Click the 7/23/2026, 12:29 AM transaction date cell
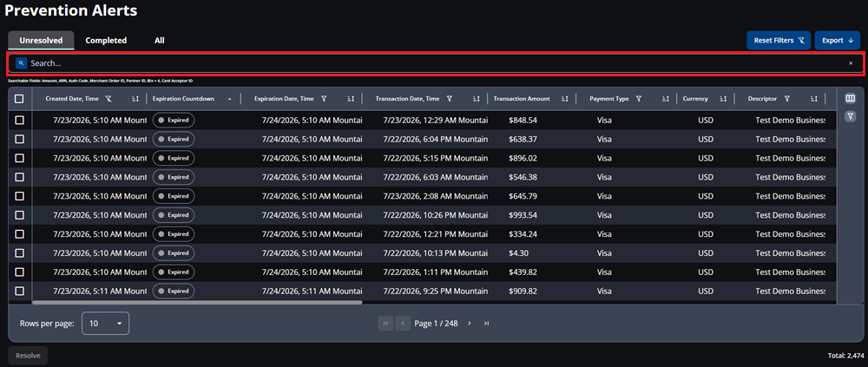 (x=435, y=120)
